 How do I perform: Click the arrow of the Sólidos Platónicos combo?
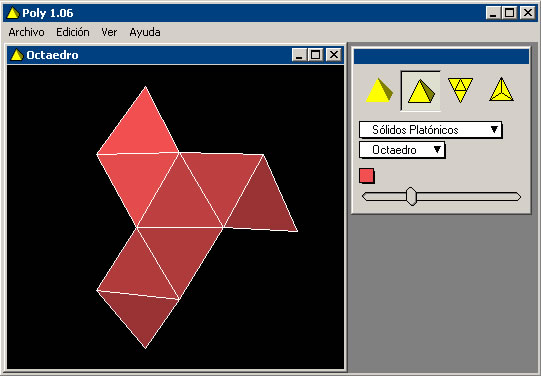(x=494, y=130)
